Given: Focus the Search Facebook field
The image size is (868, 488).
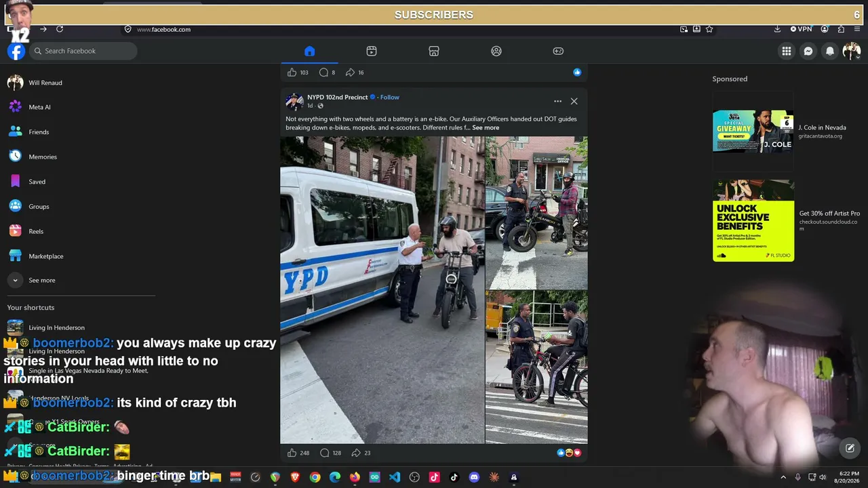Looking at the screenshot, I should point(83,51).
